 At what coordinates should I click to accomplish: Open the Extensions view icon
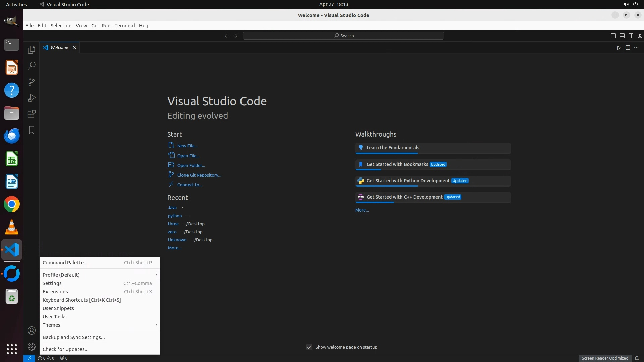pos(32,114)
